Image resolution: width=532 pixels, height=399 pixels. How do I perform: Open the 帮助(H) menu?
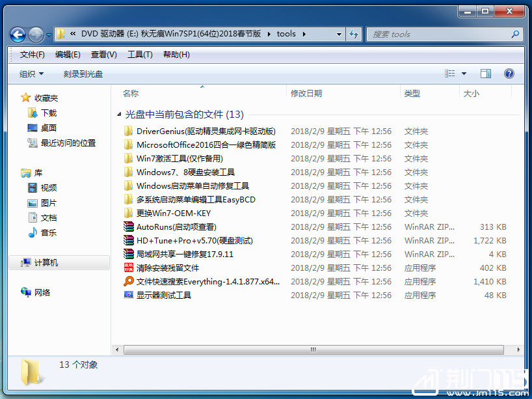point(176,54)
